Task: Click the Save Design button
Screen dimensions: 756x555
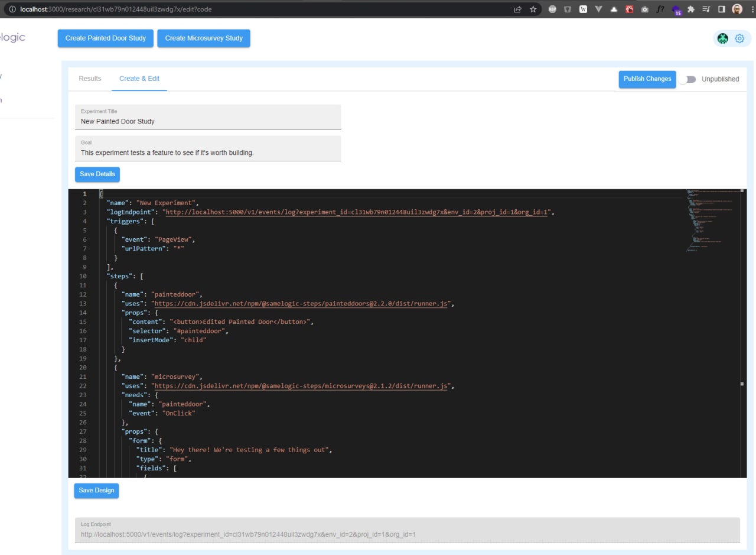Action: pos(96,491)
